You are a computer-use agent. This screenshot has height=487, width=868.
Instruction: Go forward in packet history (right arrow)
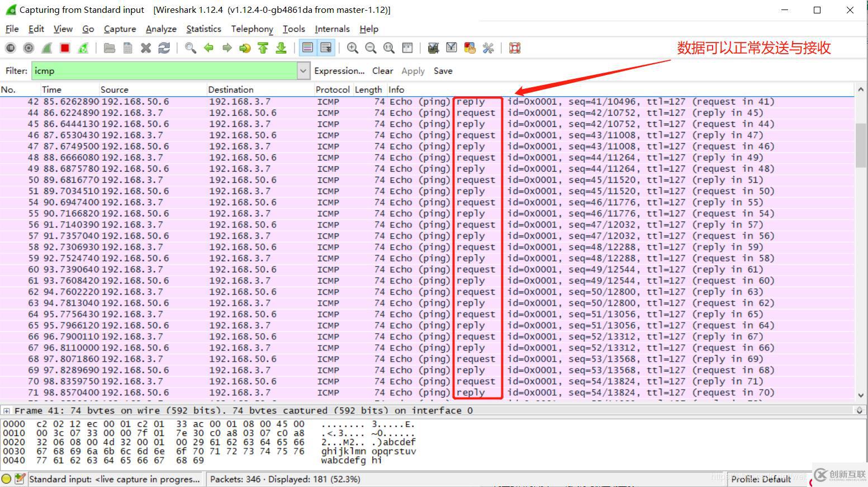227,48
